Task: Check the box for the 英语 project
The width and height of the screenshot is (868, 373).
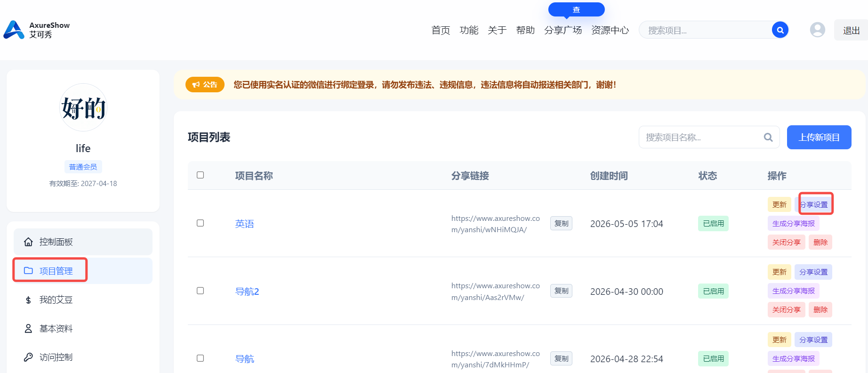Action: (200, 223)
